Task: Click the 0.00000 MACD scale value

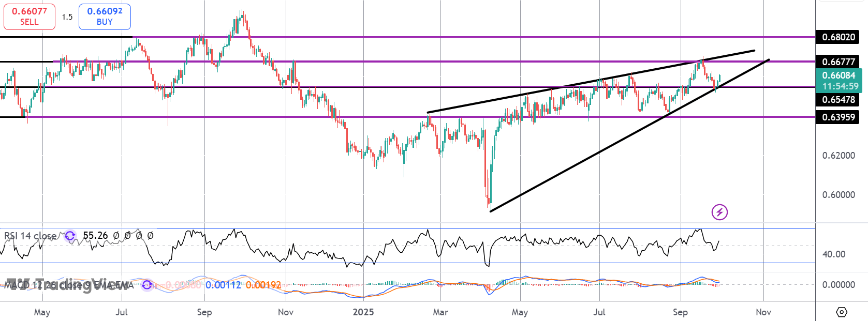Action: click(838, 285)
